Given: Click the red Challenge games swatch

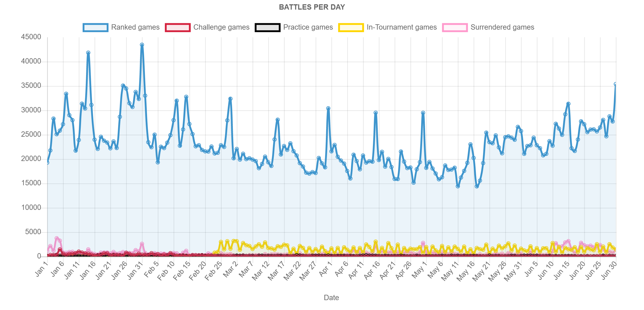Looking at the screenshot, I should point(178,28).
